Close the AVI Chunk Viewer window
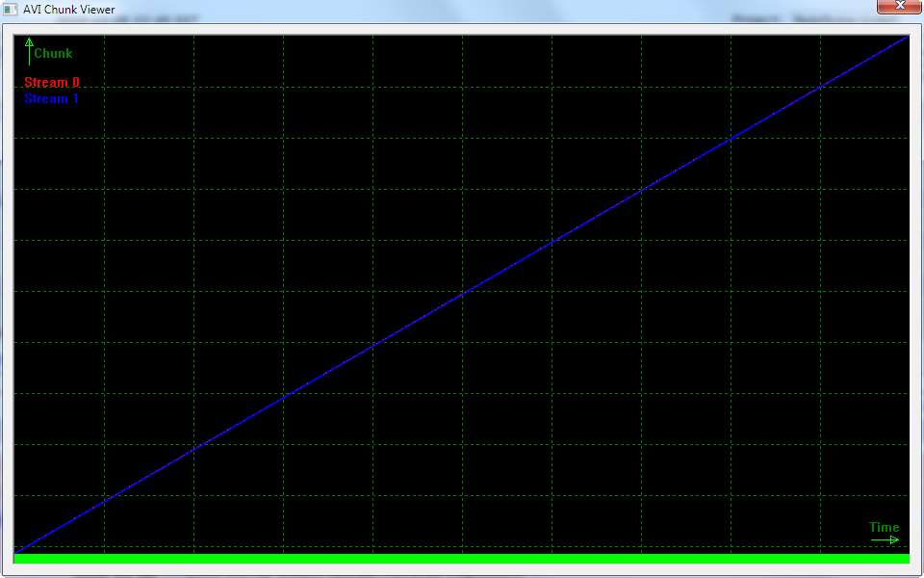Viewport: 924px width, 578px height. (x=899, y=6)
